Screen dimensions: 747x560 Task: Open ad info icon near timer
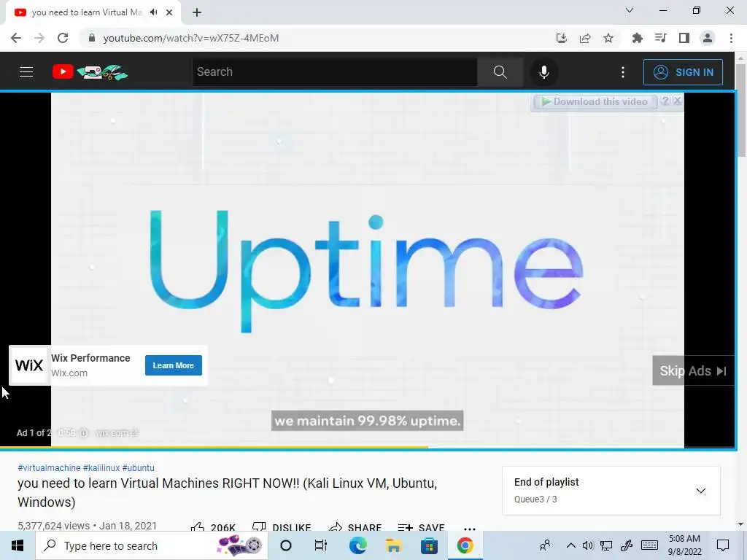[83, 433]
